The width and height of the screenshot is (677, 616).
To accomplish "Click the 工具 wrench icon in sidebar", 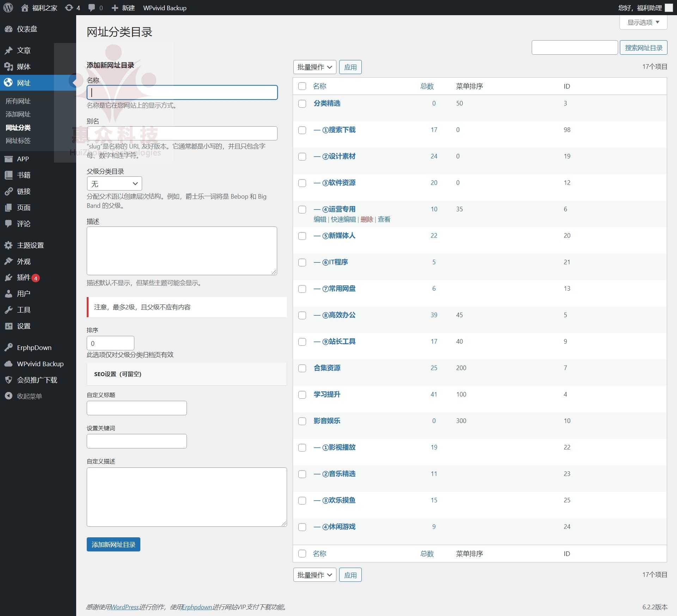I will click(x=8, y=310).
